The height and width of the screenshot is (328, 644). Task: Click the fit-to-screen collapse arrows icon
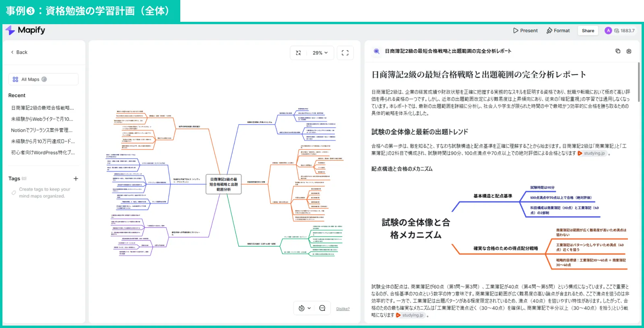click(298, 53)
